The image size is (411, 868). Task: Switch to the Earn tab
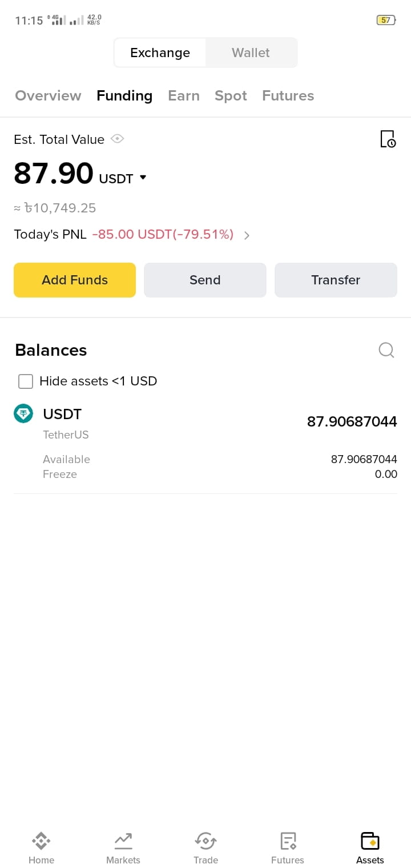point(184,95)
